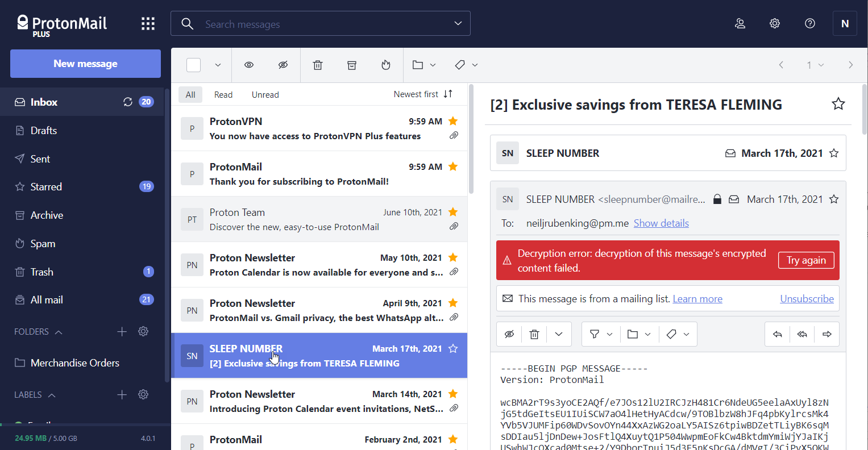The height and width of the screenshot is (450, 868).
Task: Click the Try again button
Action: pyautogui.click(x=805, y=260)
